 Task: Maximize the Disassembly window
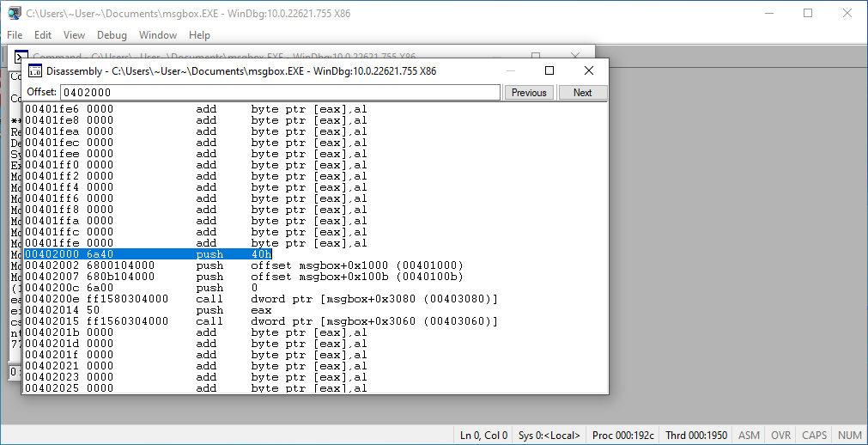point(549,70)
